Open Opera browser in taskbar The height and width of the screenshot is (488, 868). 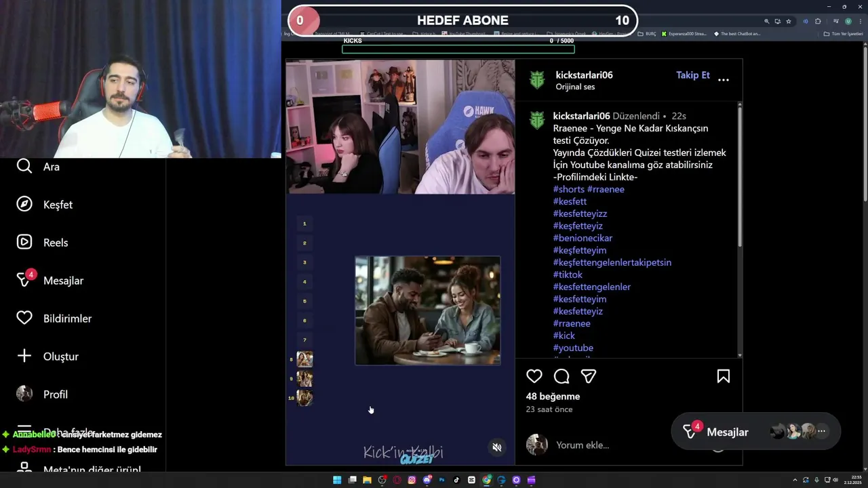(x=397, y=480)
